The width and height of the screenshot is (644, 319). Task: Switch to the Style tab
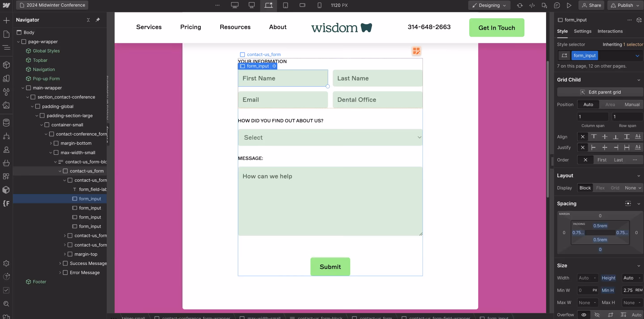click(x=562, y=31)
